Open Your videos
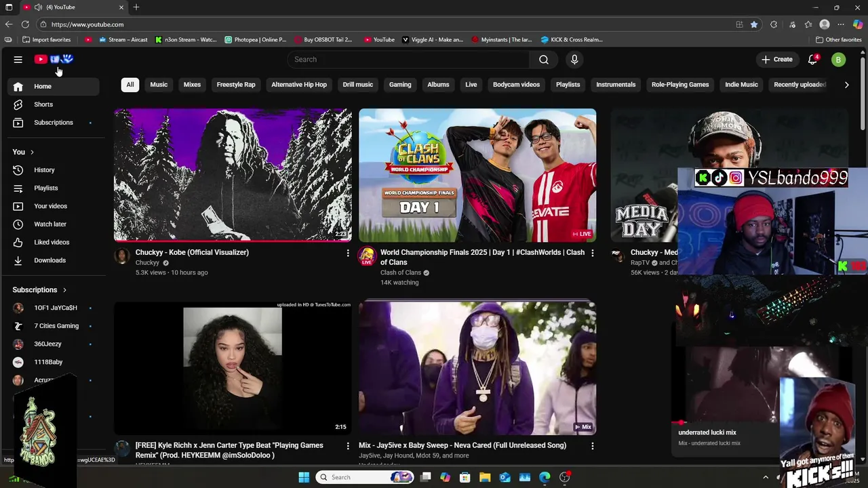868x488 pixels. point(53,206)
